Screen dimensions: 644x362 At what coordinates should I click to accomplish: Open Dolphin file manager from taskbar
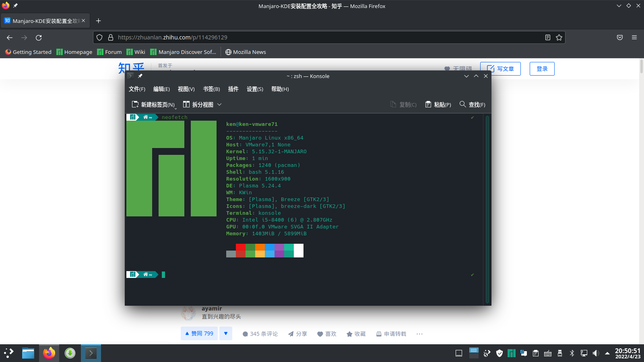point(28,353)
